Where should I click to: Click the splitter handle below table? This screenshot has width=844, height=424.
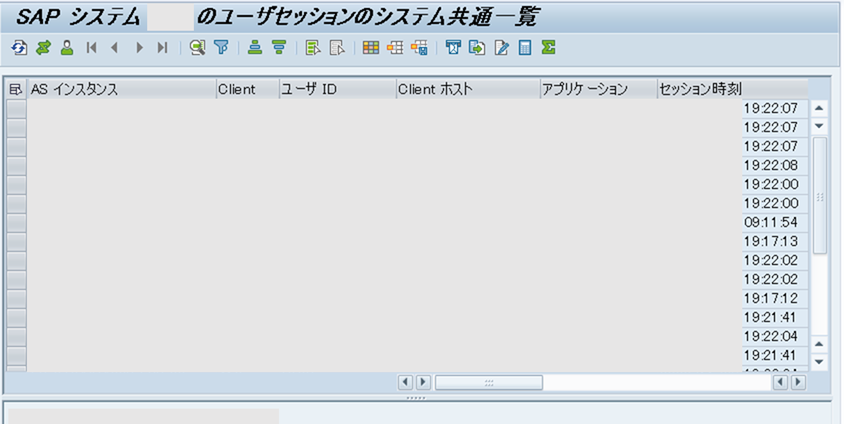[417, 398]
